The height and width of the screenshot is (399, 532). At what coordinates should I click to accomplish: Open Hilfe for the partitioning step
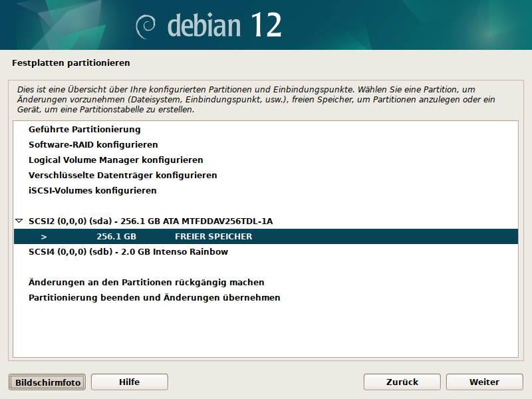tap(129, 382)
